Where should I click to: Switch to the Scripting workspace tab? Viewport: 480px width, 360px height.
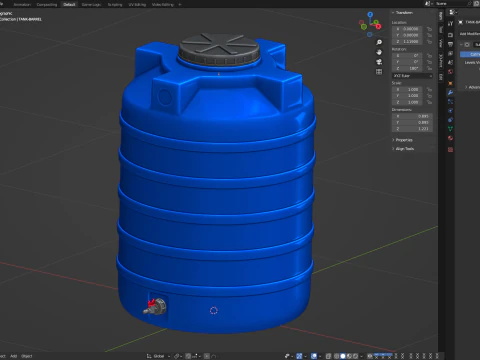click(115, 4)
